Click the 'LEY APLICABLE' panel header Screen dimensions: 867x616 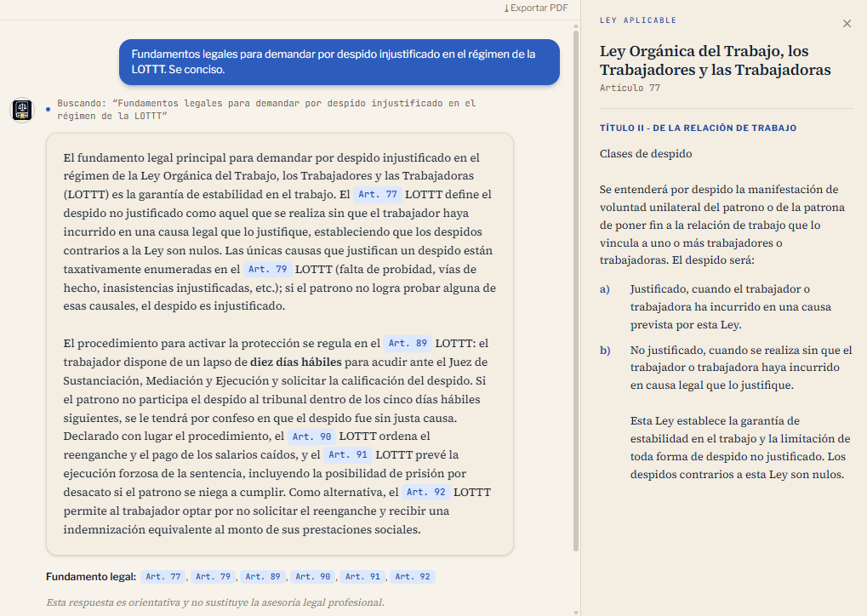tap(637, 20)
